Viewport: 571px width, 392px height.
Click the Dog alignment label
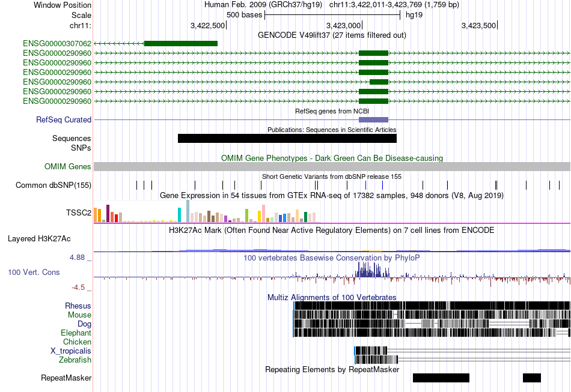(84, 324)
